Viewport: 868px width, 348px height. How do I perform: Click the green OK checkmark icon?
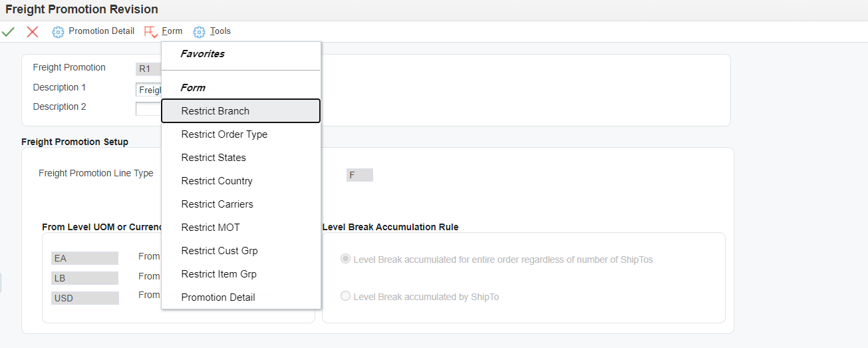[x=8, y=31]
